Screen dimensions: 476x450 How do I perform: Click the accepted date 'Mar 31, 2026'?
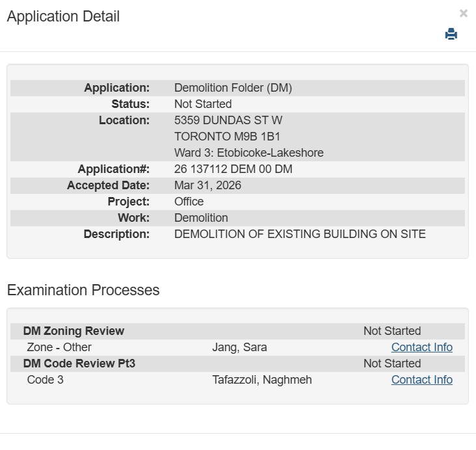207,185
